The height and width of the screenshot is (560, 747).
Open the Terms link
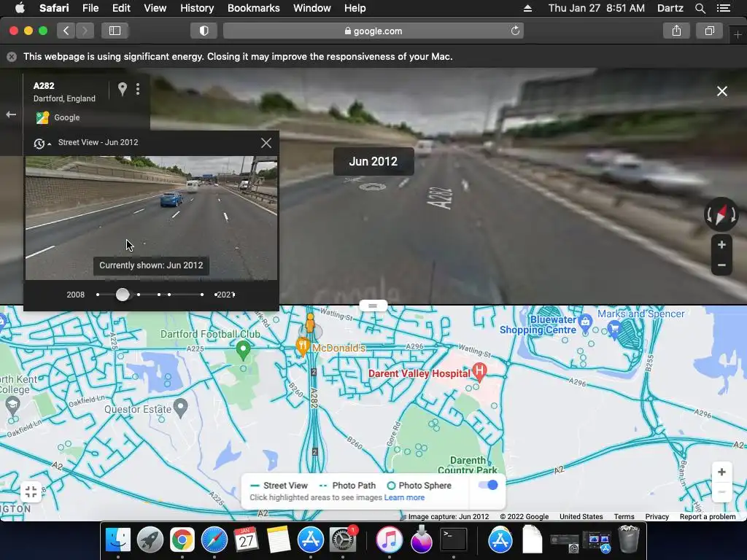tap(624, 517)
